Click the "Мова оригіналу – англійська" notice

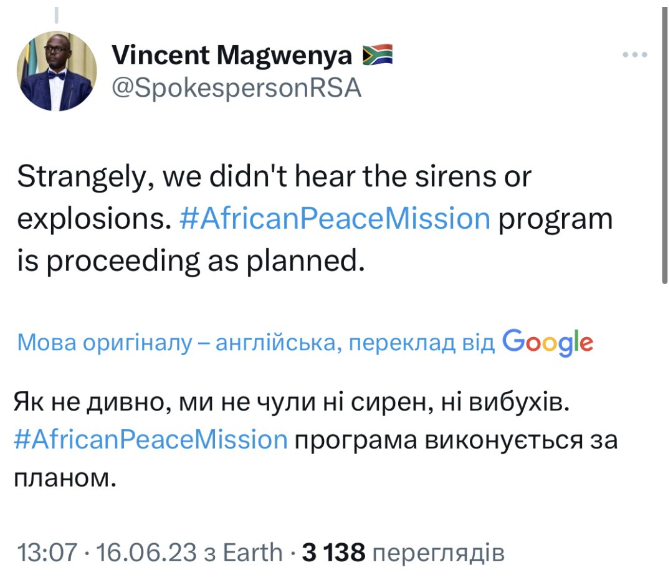[170, 343]
